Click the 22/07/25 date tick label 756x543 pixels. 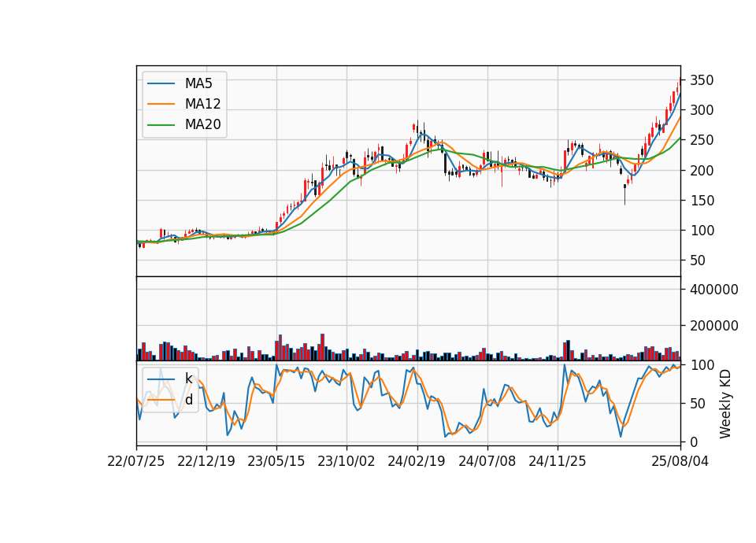click(x=136, y=461)
